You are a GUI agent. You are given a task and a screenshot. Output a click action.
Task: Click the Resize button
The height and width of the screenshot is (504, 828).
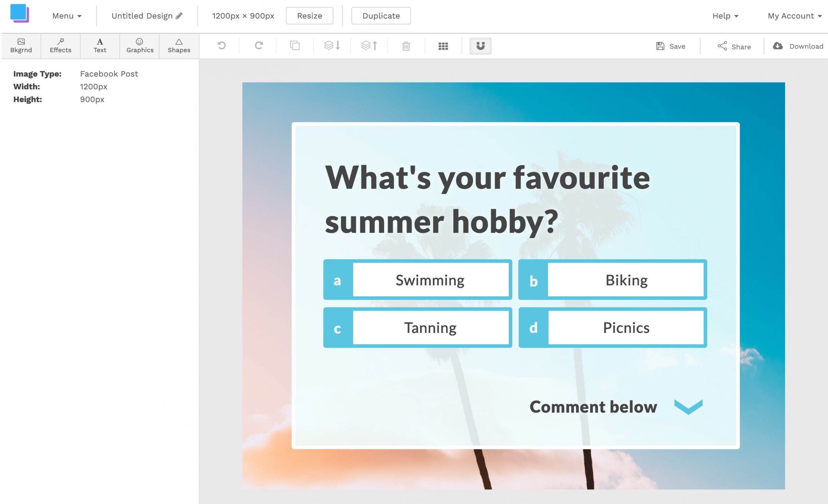(x=310, y=16)
